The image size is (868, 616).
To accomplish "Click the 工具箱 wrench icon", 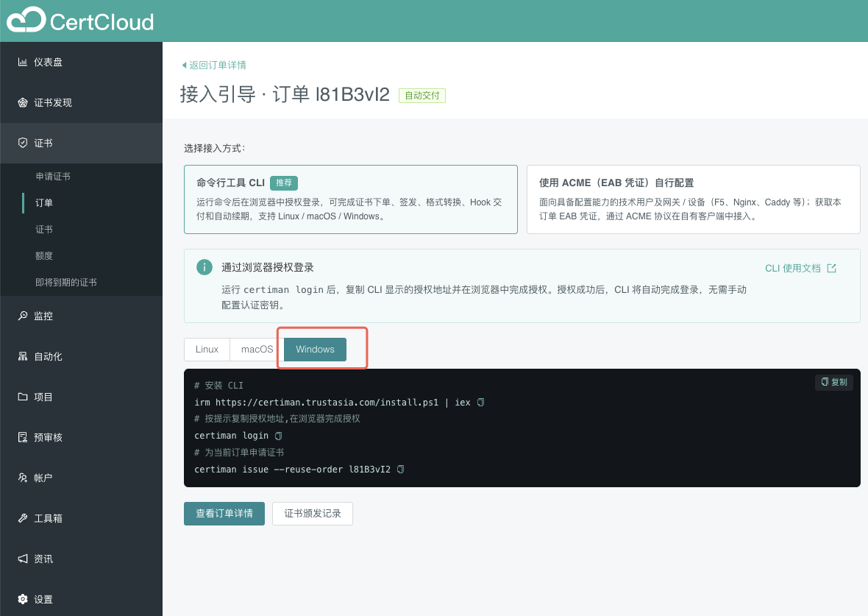I will 23,518.
